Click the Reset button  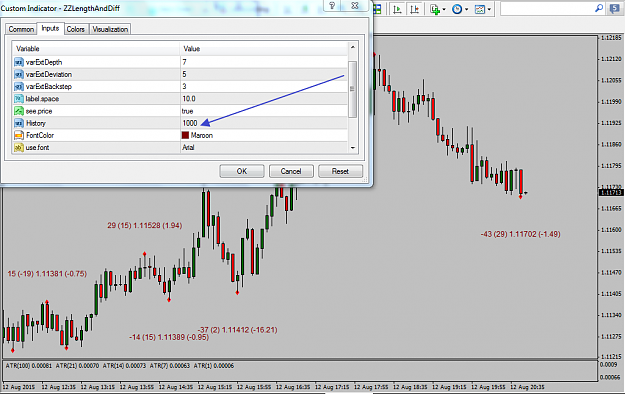pyautogui.click(x=340, y=171)
